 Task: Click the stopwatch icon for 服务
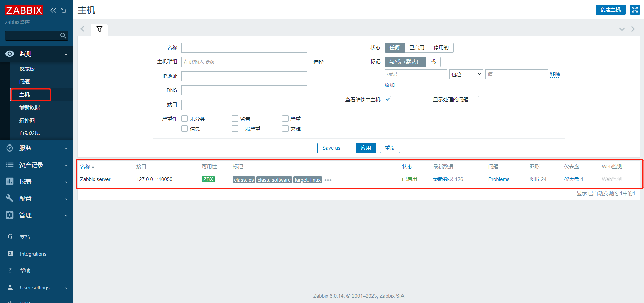point(10,148)
